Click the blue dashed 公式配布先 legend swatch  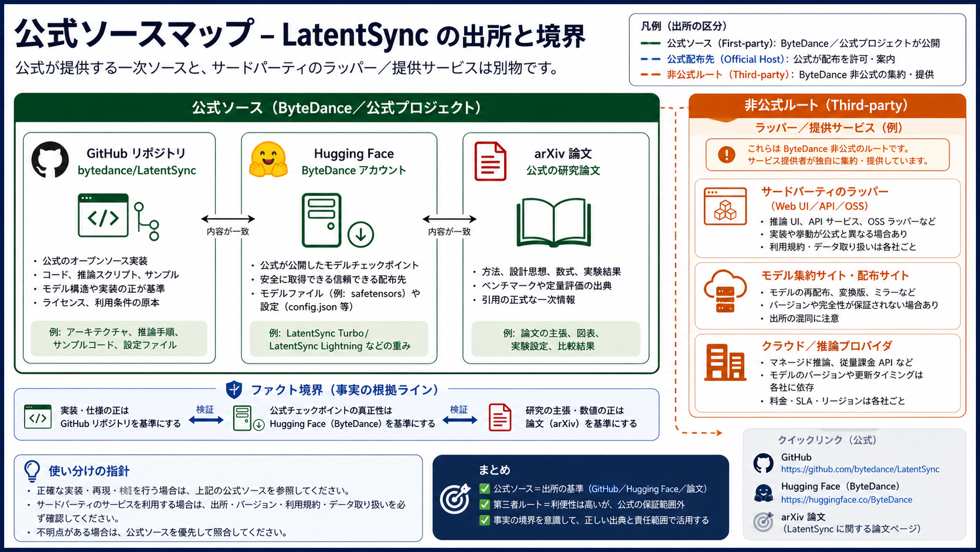point(651,59)
